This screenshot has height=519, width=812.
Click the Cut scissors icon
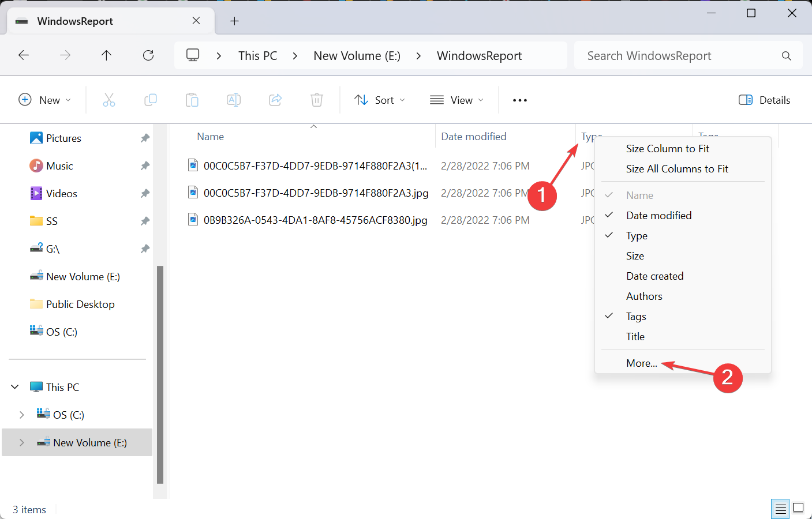click(x=109, y=100)
